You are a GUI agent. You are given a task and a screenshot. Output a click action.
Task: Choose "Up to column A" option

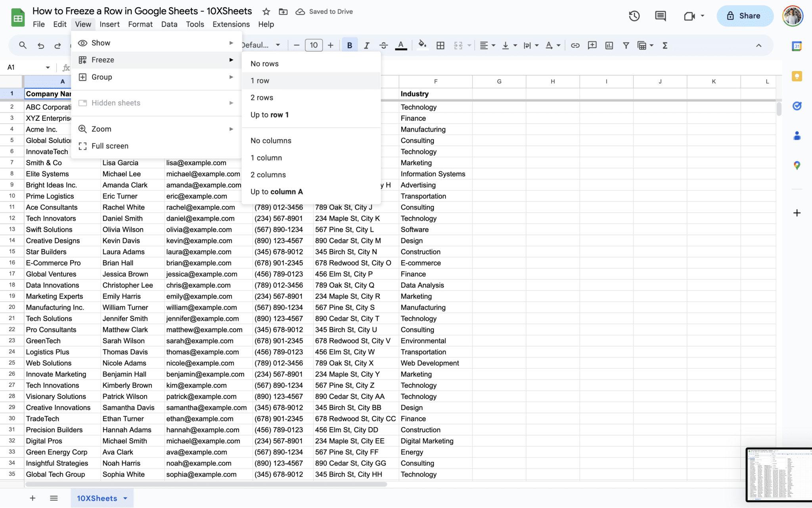[x=276, y=192]
